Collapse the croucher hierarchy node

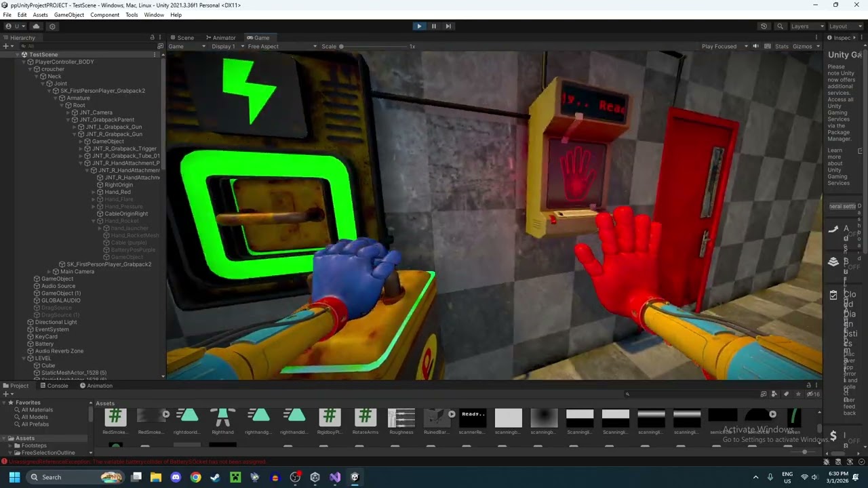[31, 69]
